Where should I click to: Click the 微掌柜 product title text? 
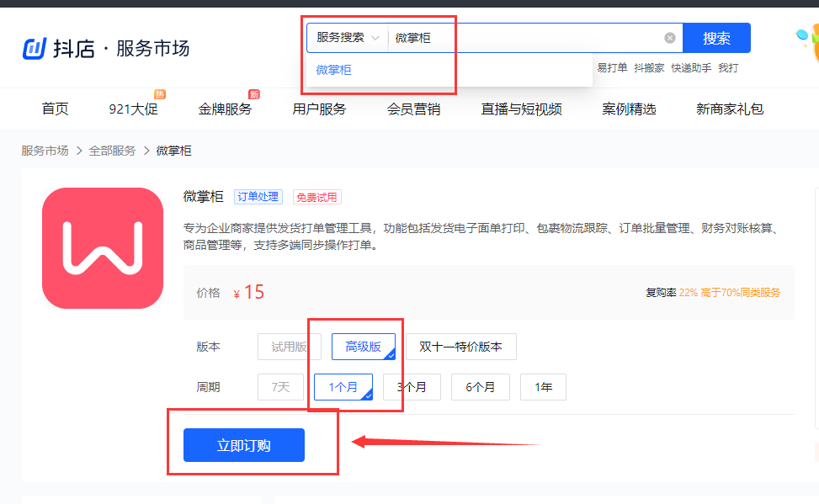(203, 197)
